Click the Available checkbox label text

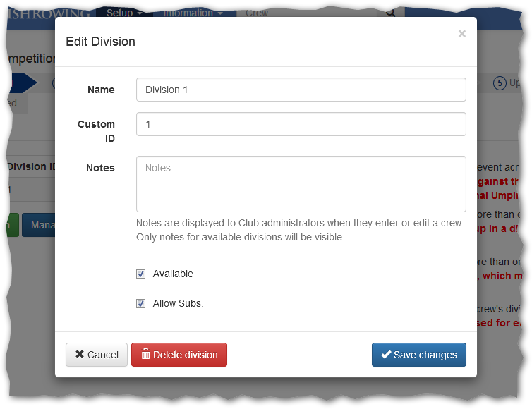[173, 274]
